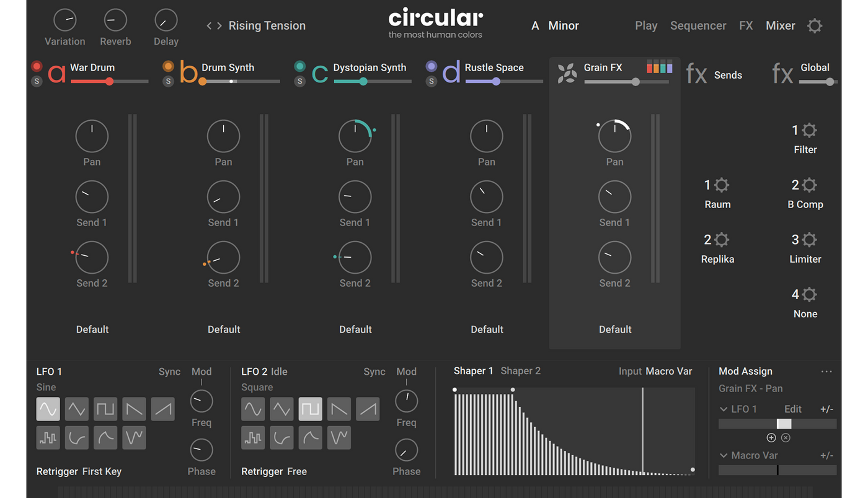Open the Default dropdown under War Drum
Viewport: 868px width, 498px height.
coord(92,330)
